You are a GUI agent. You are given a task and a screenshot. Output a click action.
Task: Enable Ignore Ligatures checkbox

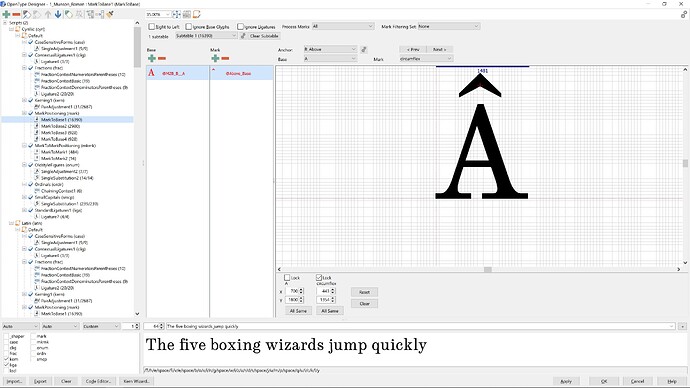pos(240,27)
